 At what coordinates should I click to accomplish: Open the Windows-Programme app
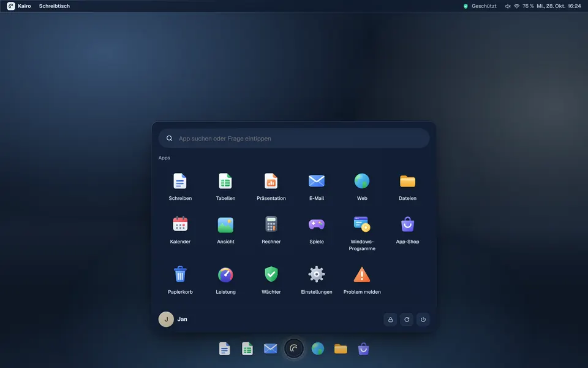362,233
